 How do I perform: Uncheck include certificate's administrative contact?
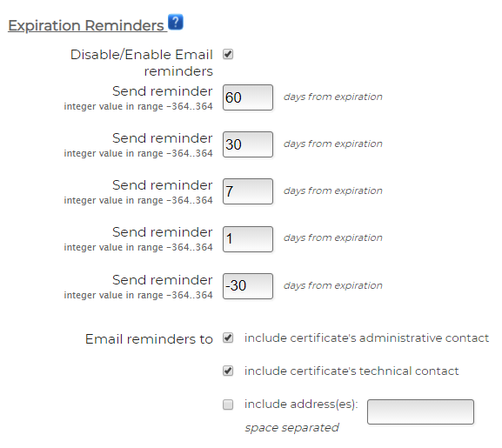tap(228, 338)
